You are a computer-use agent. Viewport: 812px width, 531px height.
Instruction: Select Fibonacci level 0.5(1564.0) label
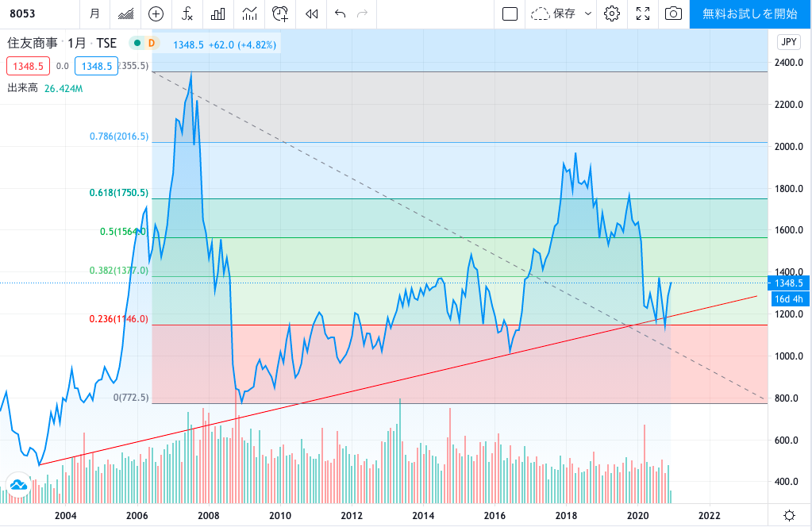click(123, 232)
